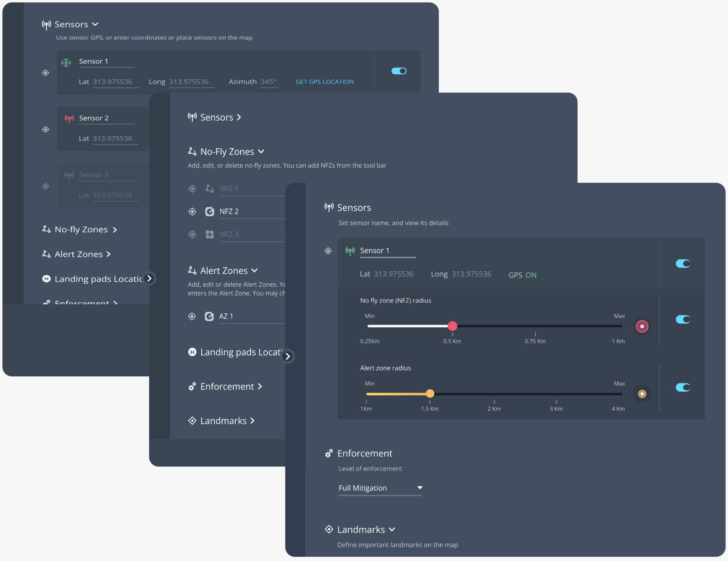Click the Enforcement gears icon in front panel
The image size is (728, 561).
pos(329,453)
